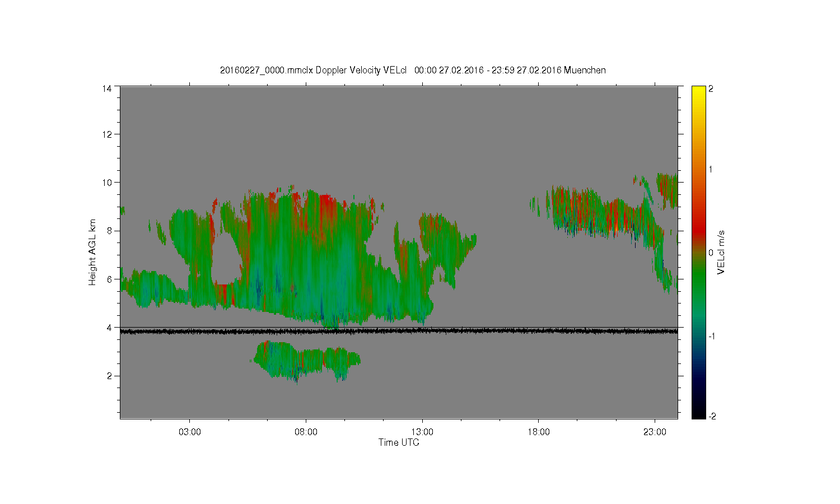Click the velocity colorbar scale
Image resolution: width=840 pixels, height=504 pixels.
698,252
